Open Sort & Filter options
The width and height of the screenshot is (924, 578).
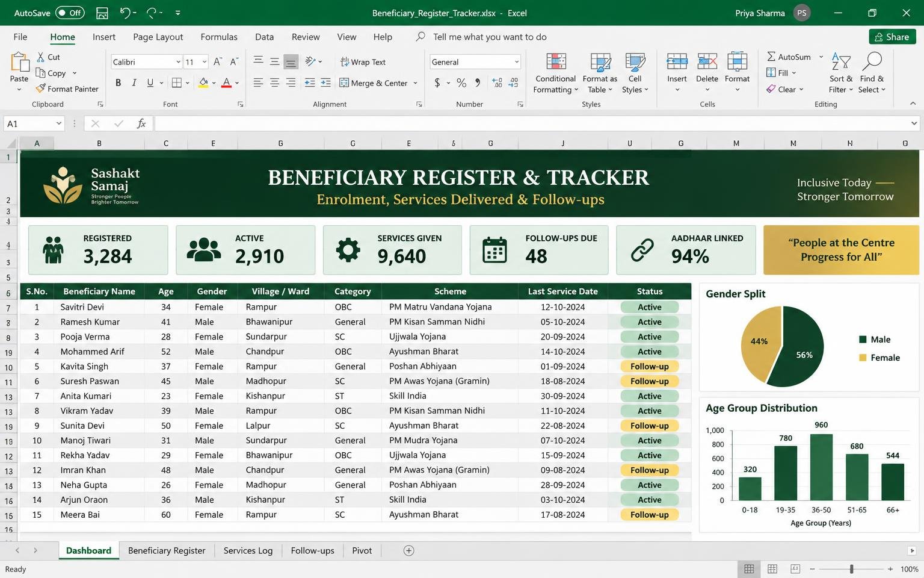point(841,72)
